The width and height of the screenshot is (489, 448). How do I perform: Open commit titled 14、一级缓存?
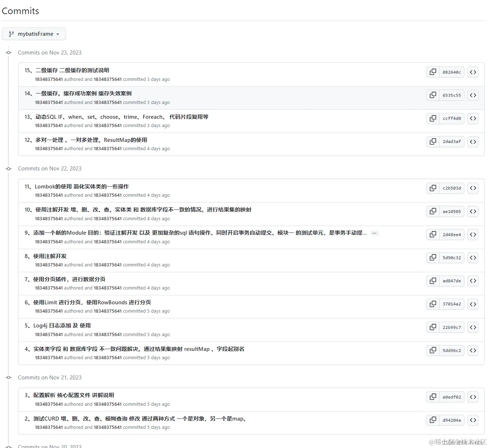(x=78, y=93)
